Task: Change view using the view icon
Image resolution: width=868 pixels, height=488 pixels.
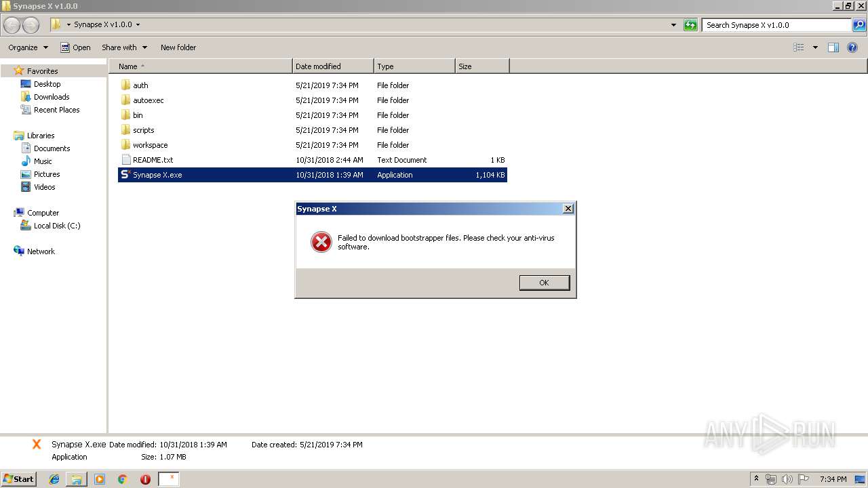Action: click(x=799, y=47)
